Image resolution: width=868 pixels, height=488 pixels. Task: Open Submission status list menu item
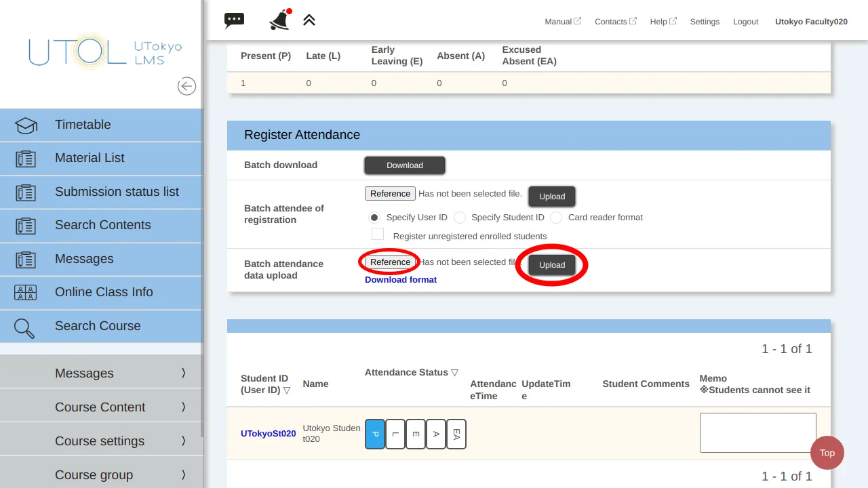coord(117,192)
